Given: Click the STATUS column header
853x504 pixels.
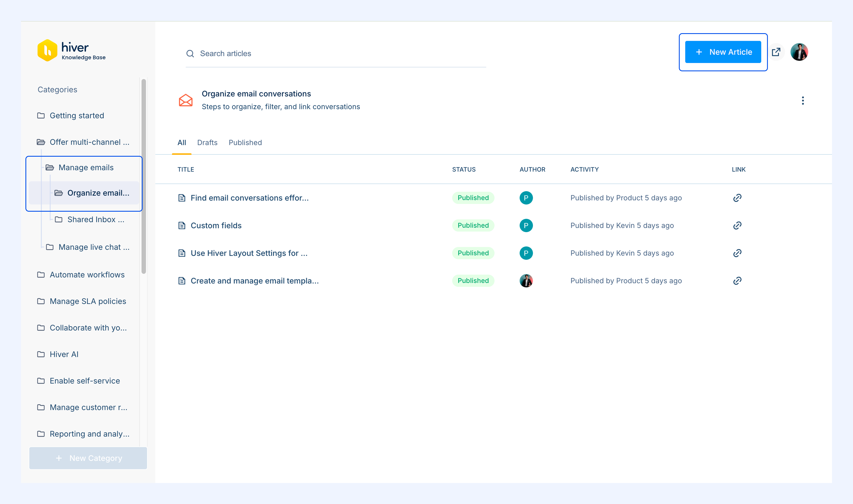Looking at the screenshot, I should click(464, 169).
